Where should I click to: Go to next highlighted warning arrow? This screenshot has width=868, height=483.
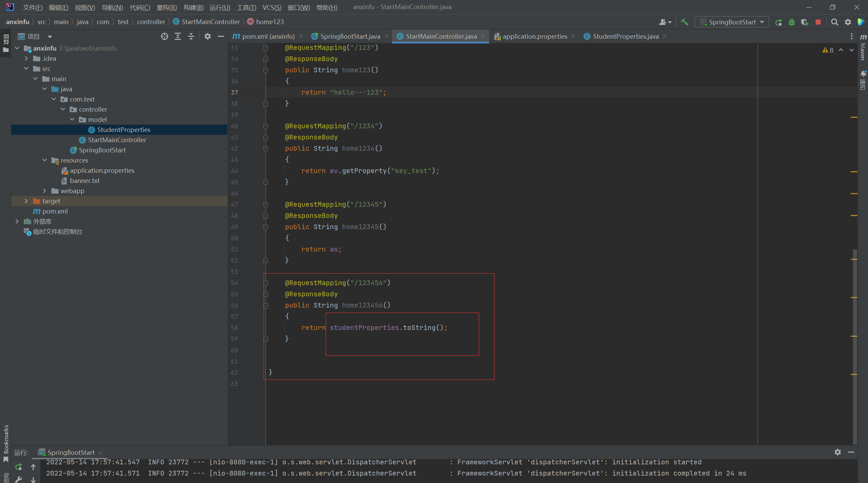(852, 50)
